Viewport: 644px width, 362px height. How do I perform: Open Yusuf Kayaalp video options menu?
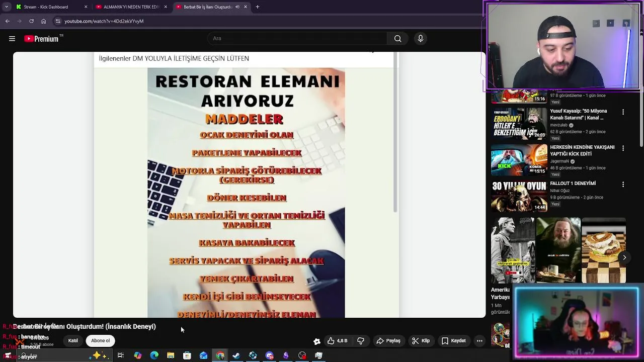(x=623, y=112)
